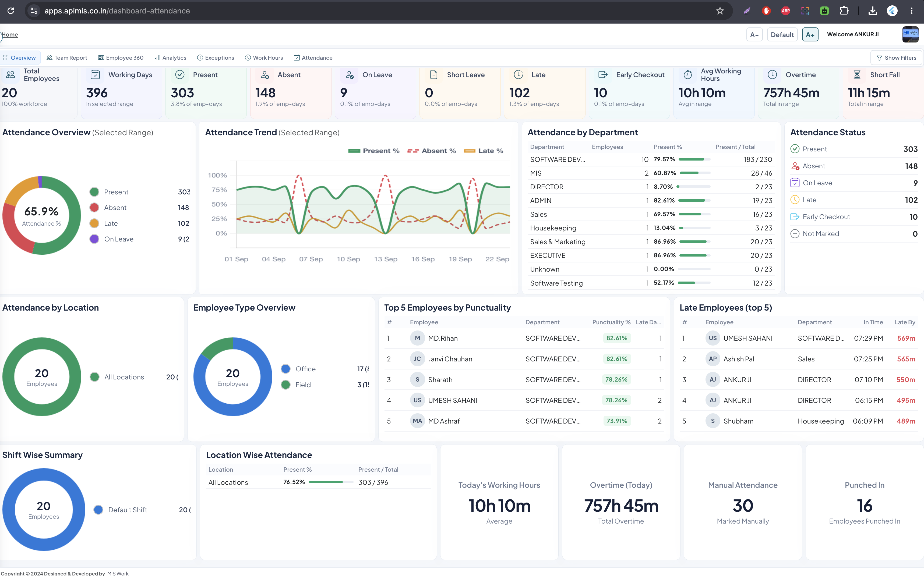This screenshot has height=576, width=924.
Task: Click On Leave purple swatch in overview legend
Action: click(94, 239)
